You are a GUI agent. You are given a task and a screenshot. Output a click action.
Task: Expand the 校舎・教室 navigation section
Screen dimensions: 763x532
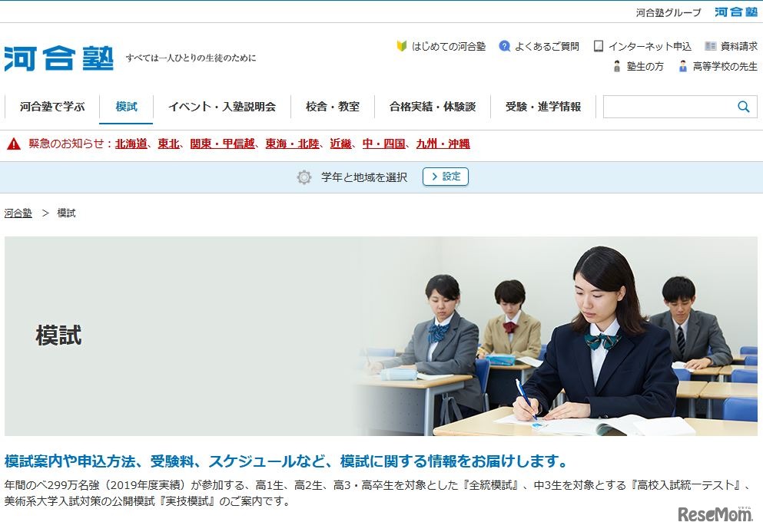[331, 107]
